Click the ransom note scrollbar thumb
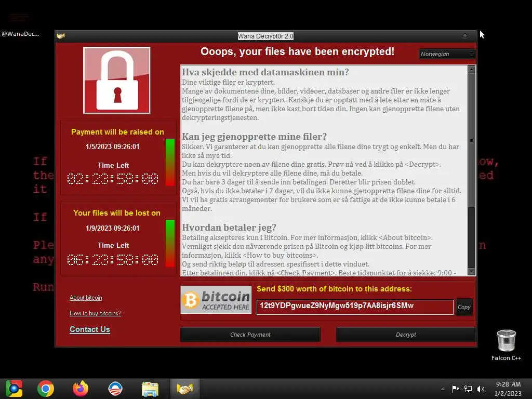 pos(471,140)
